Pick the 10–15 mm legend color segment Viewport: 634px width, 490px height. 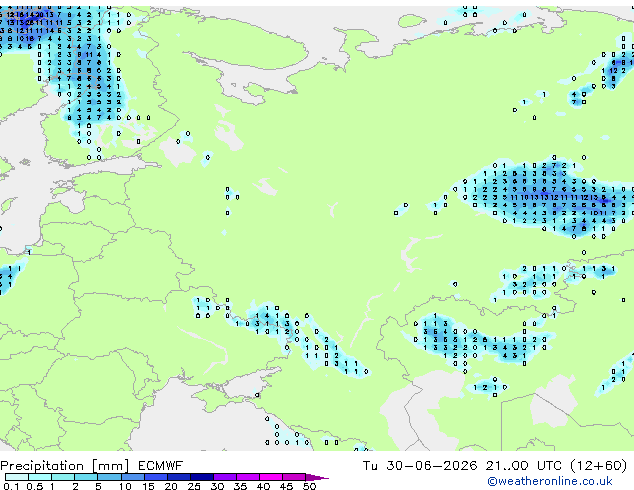pos(133,477)
